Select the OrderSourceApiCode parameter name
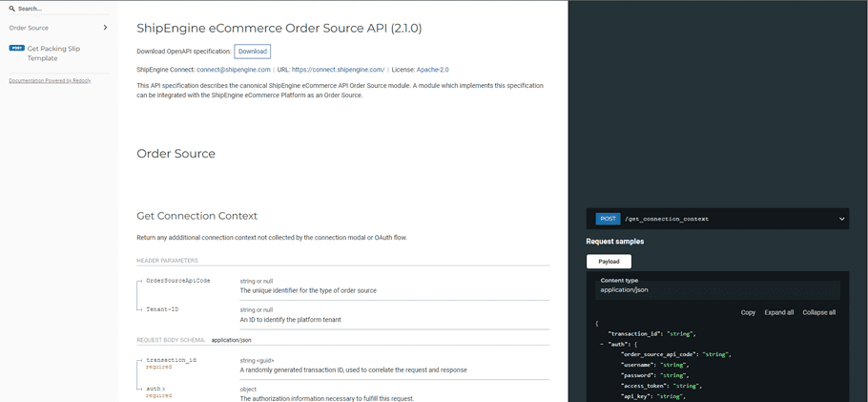 click(177, 281)
